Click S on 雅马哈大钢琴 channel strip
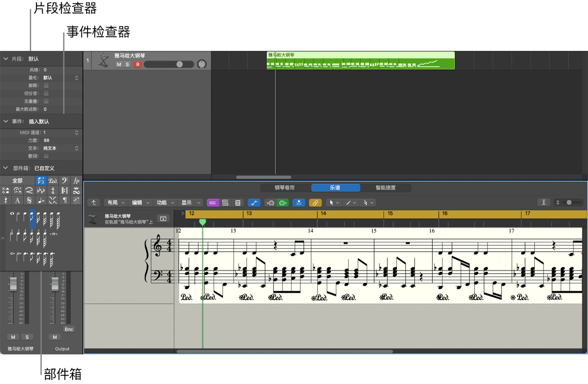Screen dimensions: 588x384 (x=27, y=337)
